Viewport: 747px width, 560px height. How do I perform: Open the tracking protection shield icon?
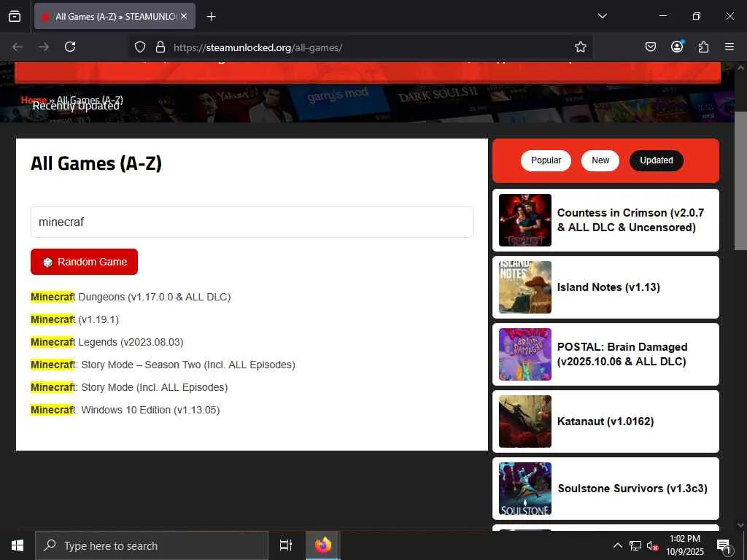tap(139, 47)
